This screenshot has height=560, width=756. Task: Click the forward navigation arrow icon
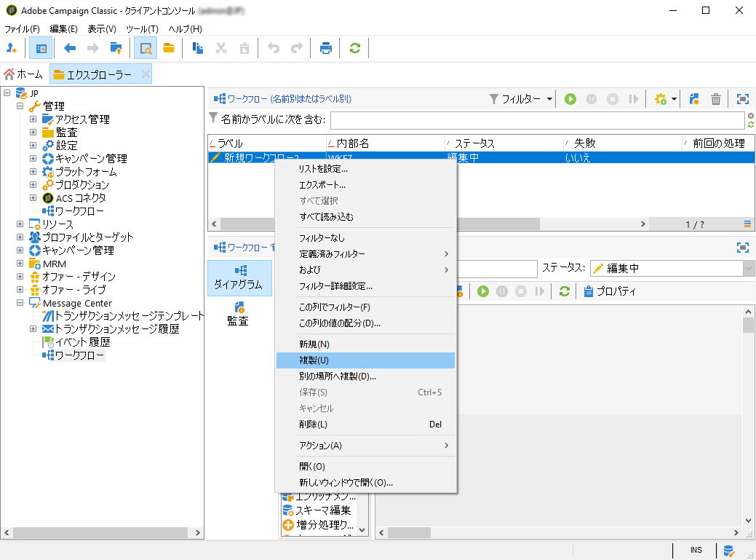[x=92, y=48]
